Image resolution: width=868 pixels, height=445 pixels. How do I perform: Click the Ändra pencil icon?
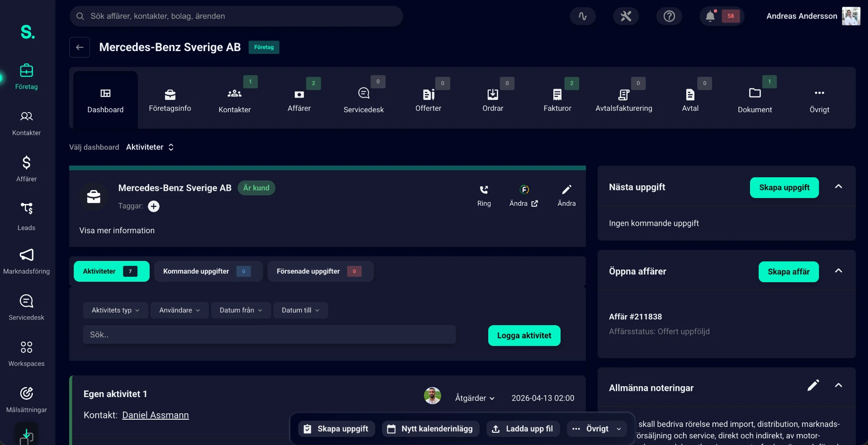566,196
